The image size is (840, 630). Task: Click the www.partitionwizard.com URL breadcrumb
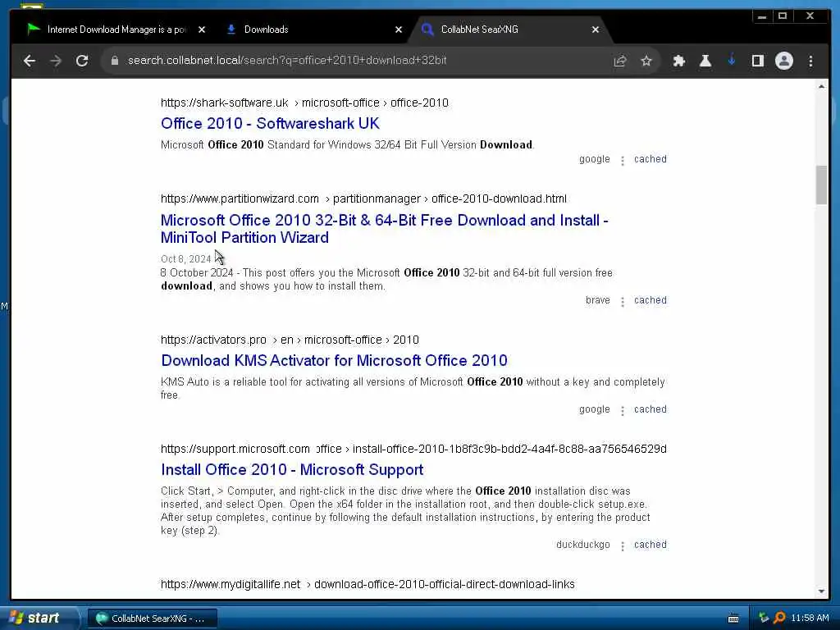click(x=363, y=199)
